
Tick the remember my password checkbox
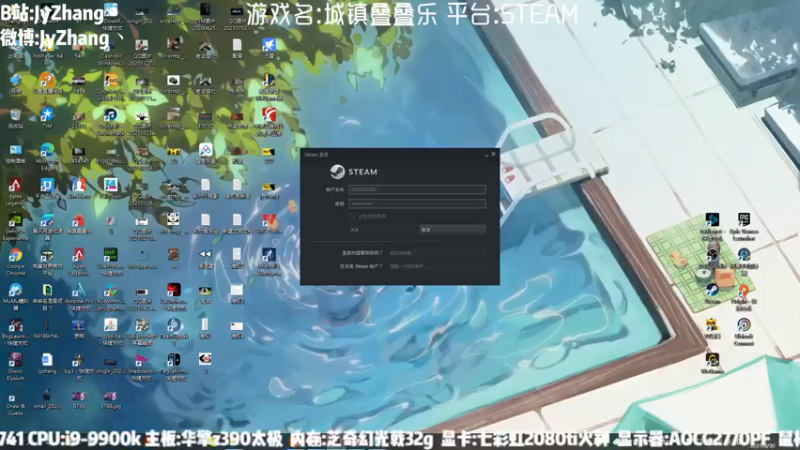click(x=352, y=216)
